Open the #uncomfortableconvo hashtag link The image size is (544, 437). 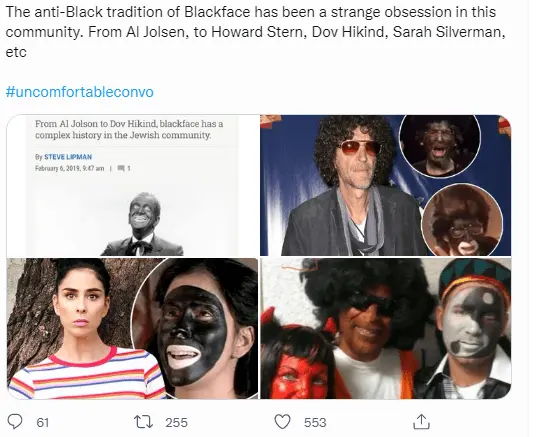tap(79, 92)
